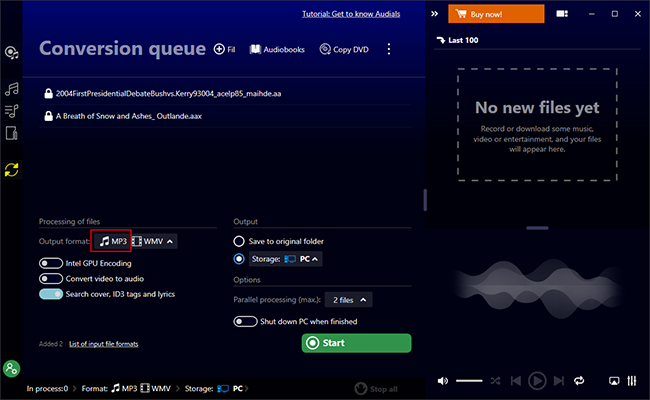Open the three-dot more options menu

coord(388,49)
